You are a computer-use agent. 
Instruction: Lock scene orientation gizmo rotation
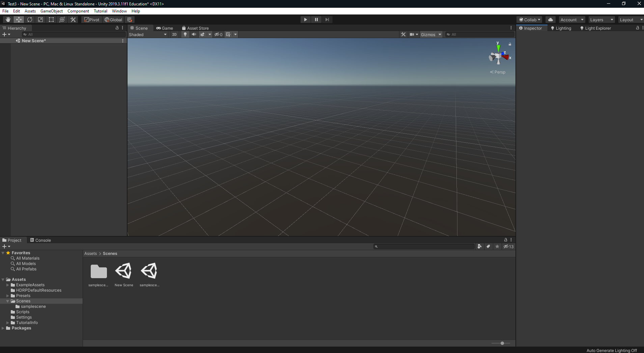pos(510,44)
